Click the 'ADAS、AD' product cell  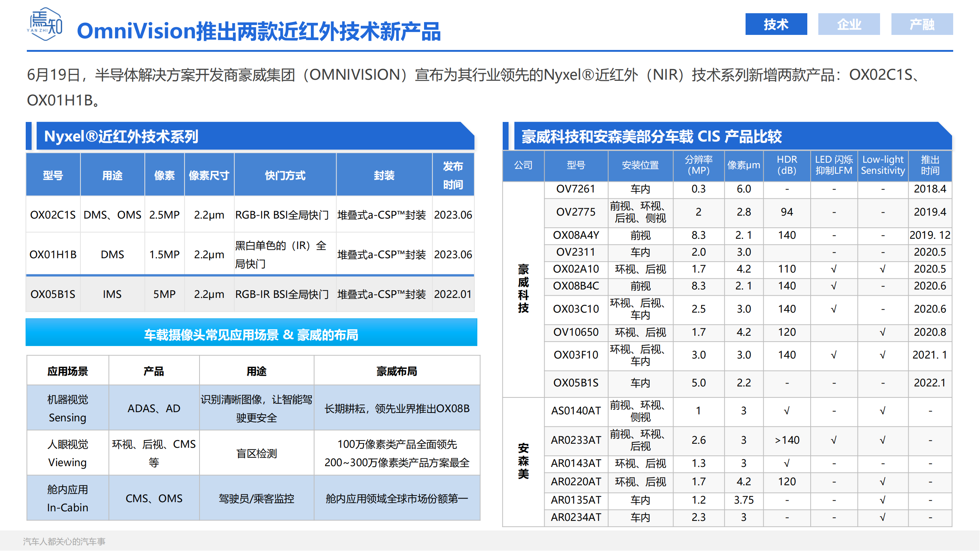point(154,408)
